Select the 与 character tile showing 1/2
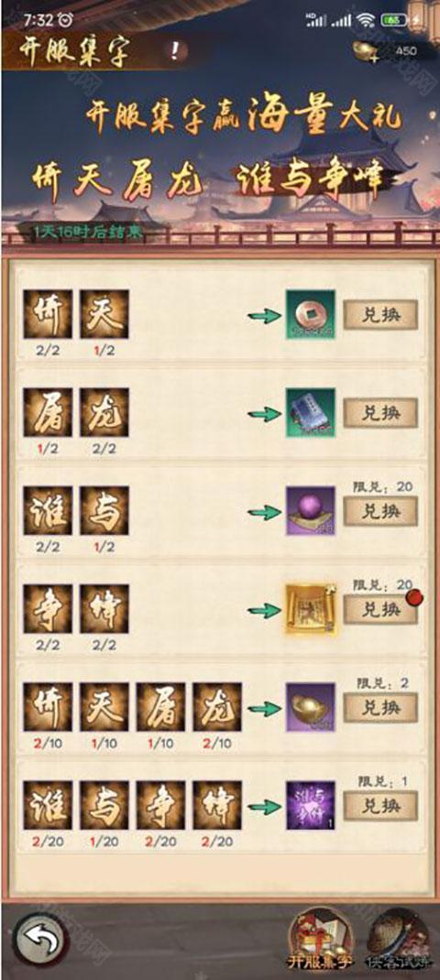 pos(104,511)
